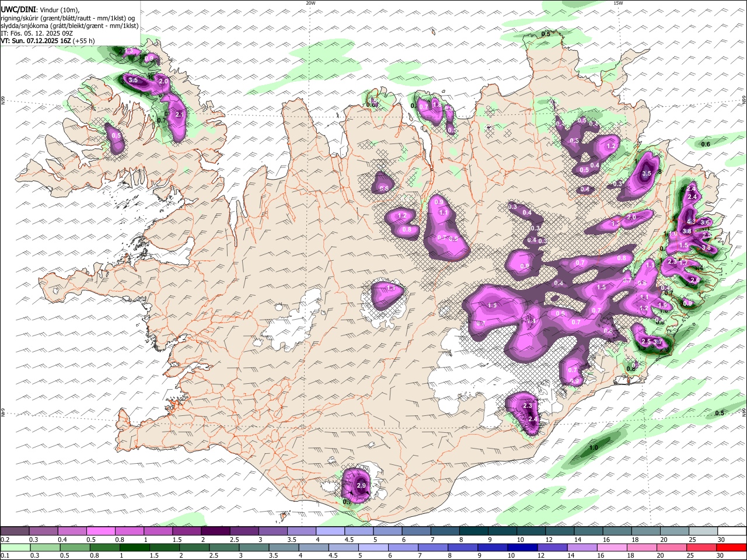Click the 'rigning/skúrir' legend description line
Viewport: 747px width, 560px height.
tap(68, 18)
